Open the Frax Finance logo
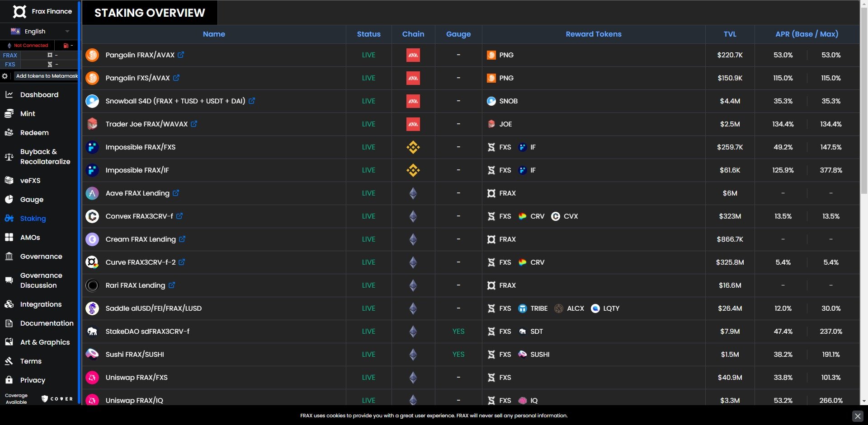This screenshot has height=425, width=868. (x=19, y=11)
